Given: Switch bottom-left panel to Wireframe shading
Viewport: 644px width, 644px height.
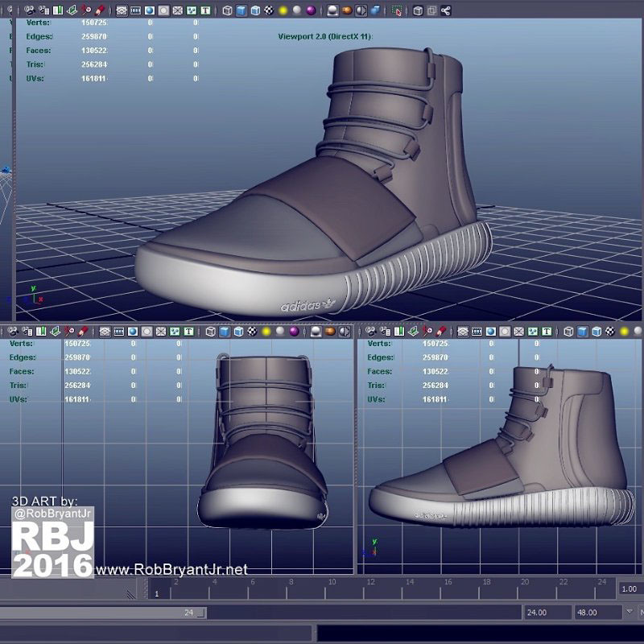Looking at the screenshot, I should (211, 332).
